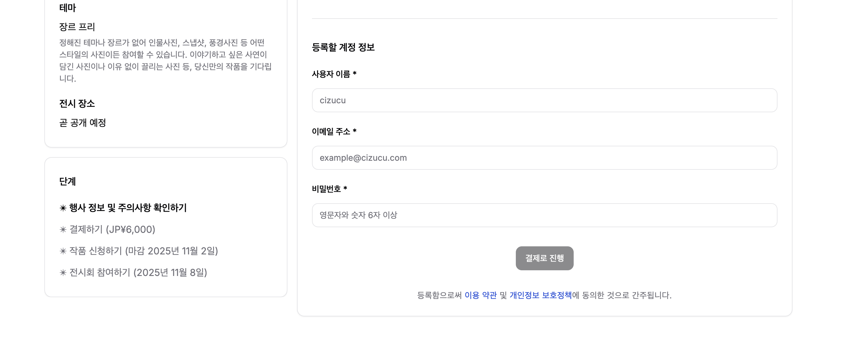Click the 결제하기 (JP¥6,000) step text
Viewport: 868px width, 349px height.
point(112,229)
